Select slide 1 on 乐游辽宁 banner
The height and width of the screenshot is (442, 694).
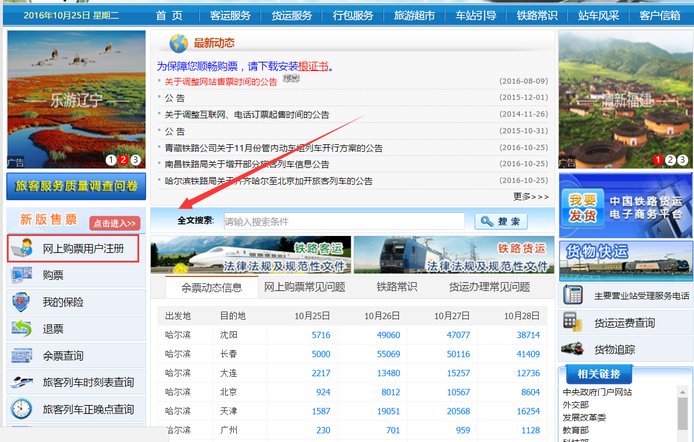click(x=111, y=160)
